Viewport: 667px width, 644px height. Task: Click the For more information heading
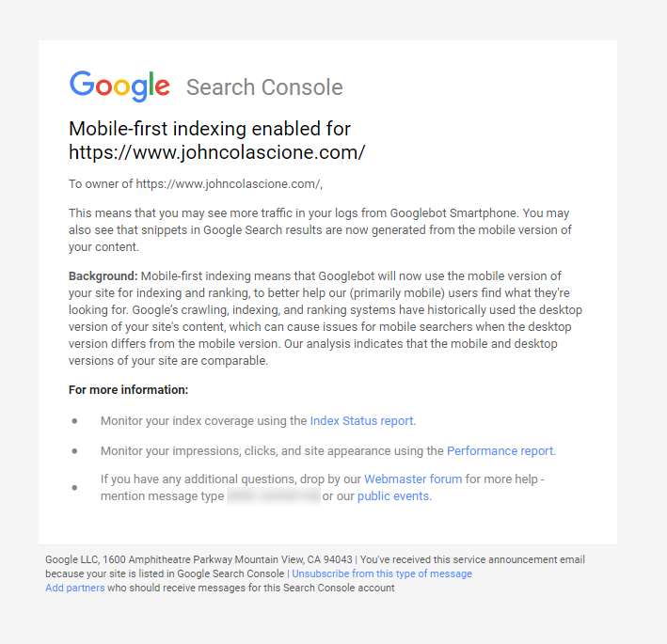[x=129, y=390]
